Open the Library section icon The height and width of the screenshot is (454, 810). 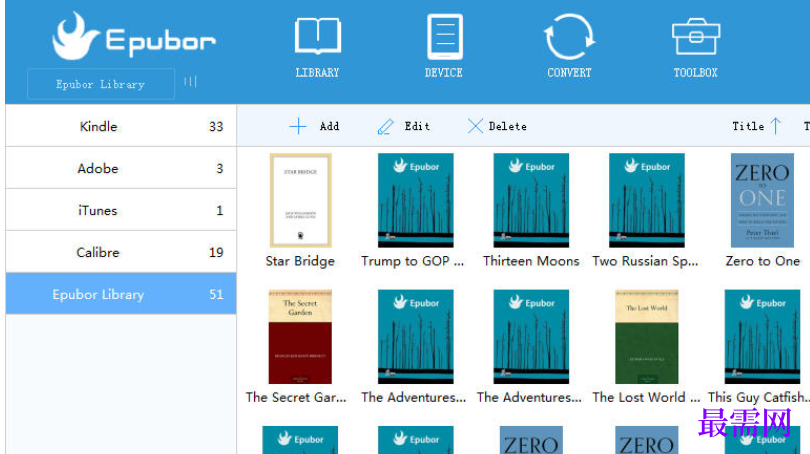coord(318,36)
